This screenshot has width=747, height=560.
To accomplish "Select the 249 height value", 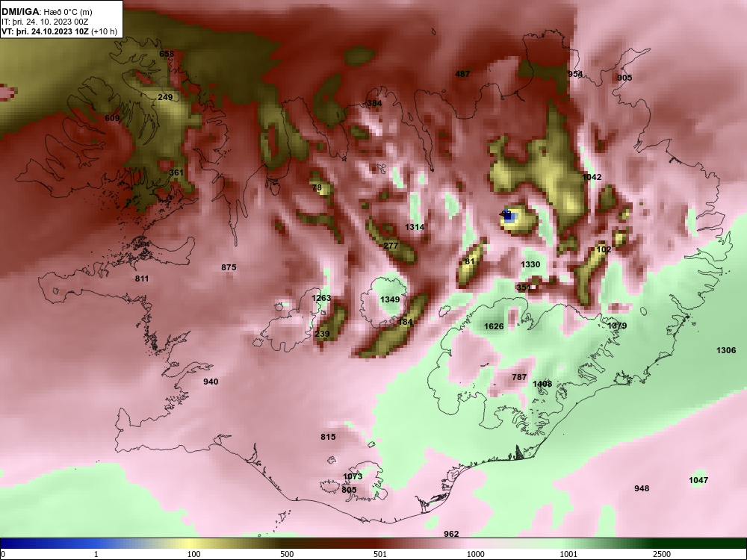I will [165, 97].
